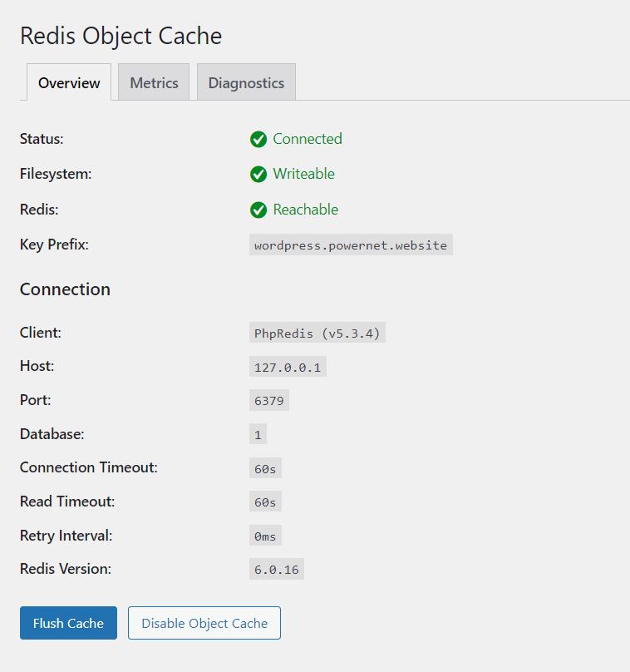This screenshot has height=672, width=630.
Task: Click the Flush Cache button
Action: (x=68, y=623)
